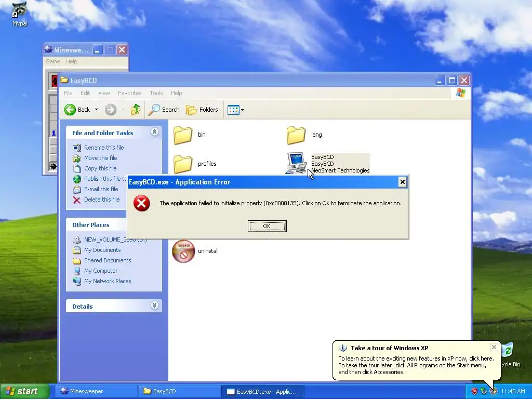532x399 pixels.
Task: Click the safely remove hardware tray icon
Action: click(x=484, y=392)
